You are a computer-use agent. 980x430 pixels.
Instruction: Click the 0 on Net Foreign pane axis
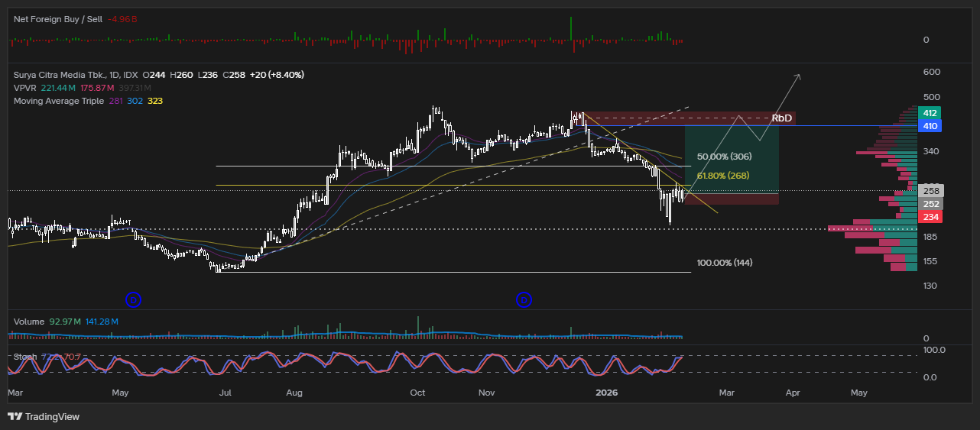point(926,40)
